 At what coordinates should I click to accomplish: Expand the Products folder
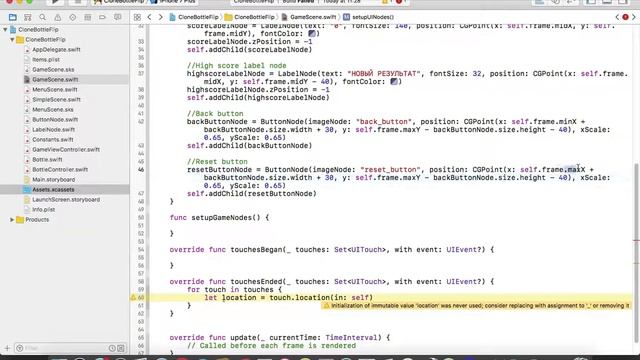[12, 220]
